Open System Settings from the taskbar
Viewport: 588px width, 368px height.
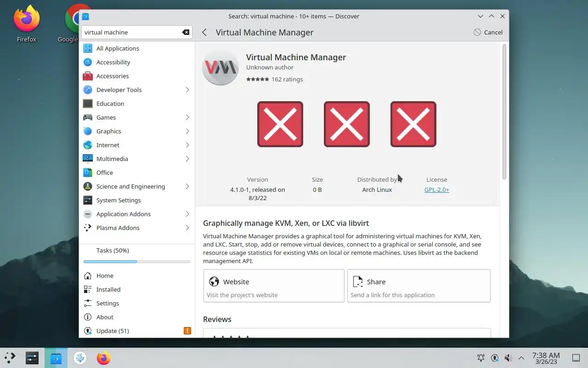[x=32, y=358]
